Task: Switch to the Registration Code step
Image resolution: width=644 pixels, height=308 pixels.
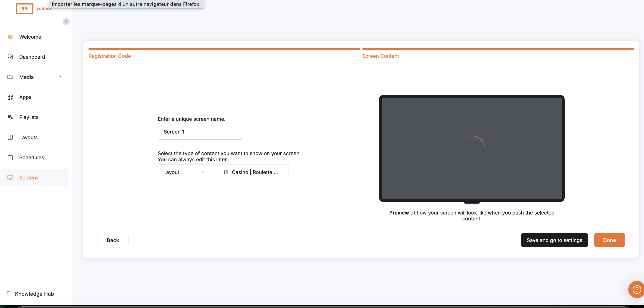Action: (110, 56)
